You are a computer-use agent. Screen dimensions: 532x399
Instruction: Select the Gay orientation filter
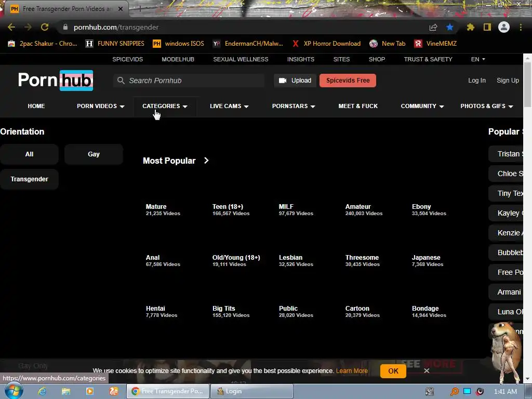tap(94, 154)
